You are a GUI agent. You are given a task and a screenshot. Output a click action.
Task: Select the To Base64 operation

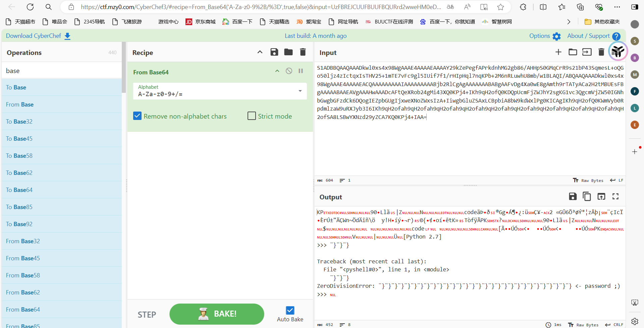click(62, 190)
